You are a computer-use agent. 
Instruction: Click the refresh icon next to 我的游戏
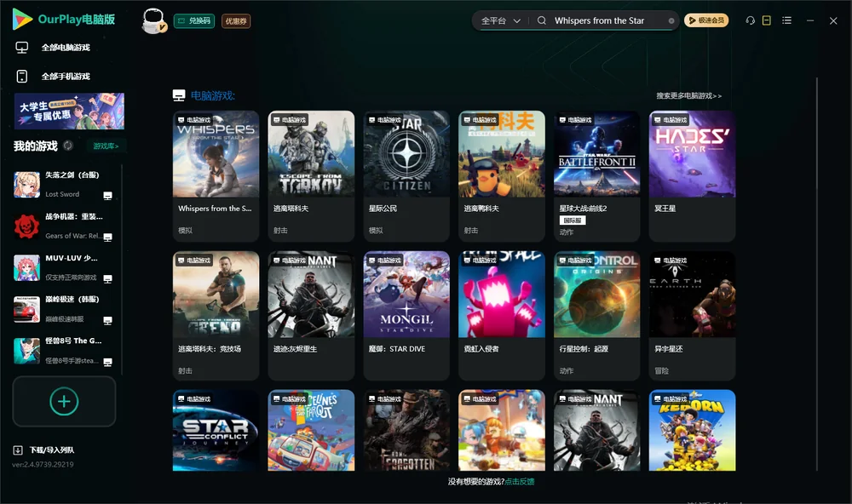(68, 146)
